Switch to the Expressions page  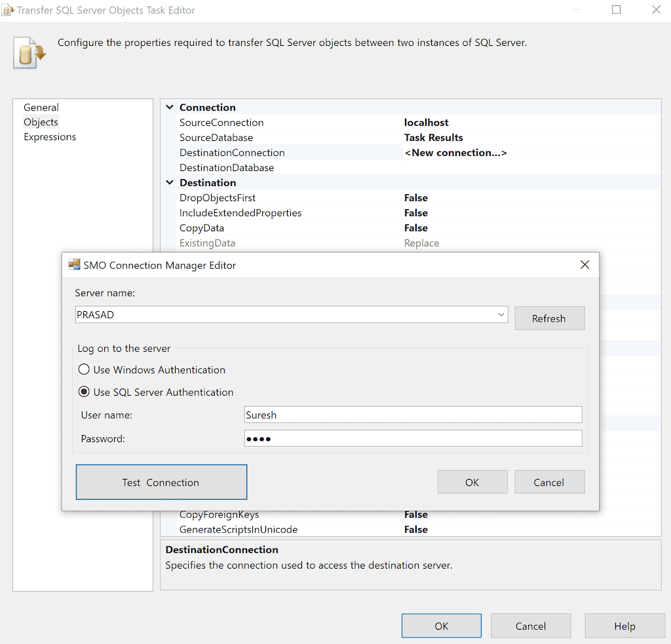pos(50,136)
